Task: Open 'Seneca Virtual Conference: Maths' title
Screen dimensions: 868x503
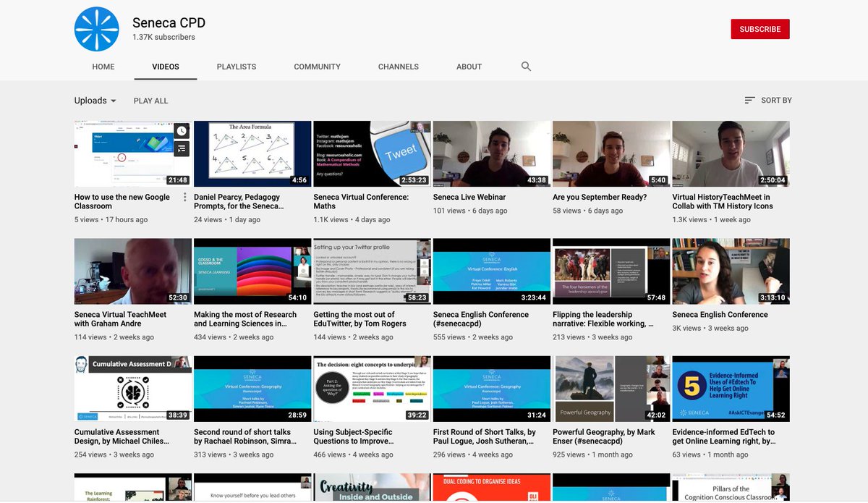Action: coord(361,201)
